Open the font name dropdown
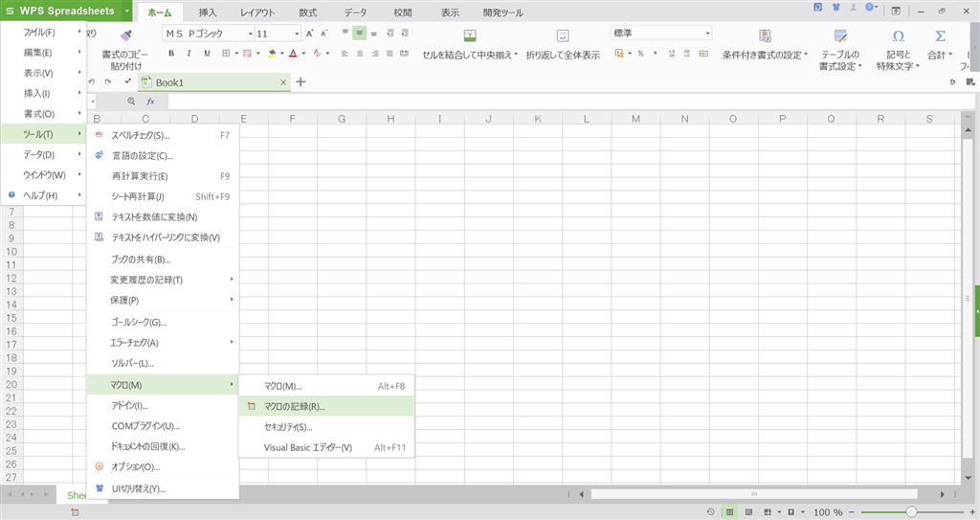The height and width of the screenshot is (520, 980). coord(250,34)
